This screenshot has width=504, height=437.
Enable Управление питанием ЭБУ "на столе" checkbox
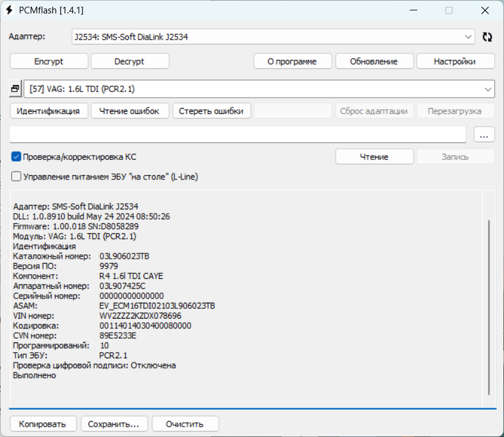(x=16, y=176)
